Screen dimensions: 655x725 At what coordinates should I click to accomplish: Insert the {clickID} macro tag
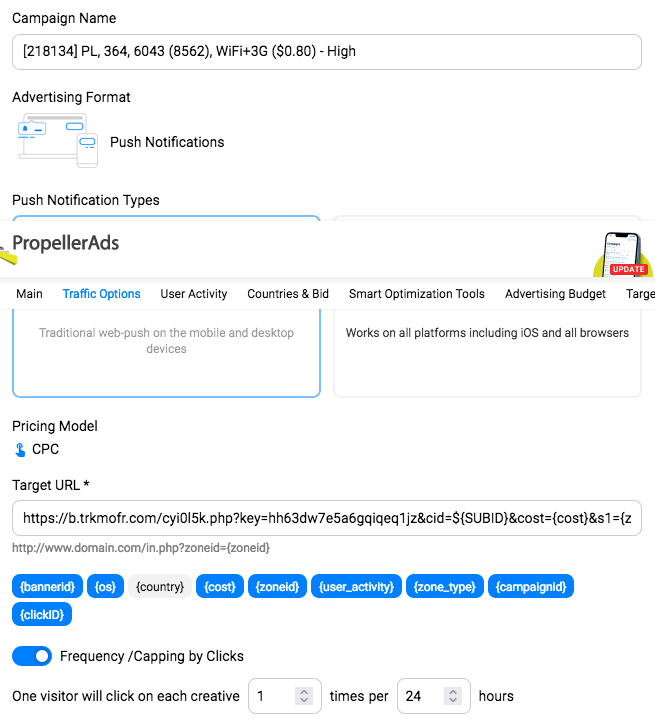pos(42,614)
